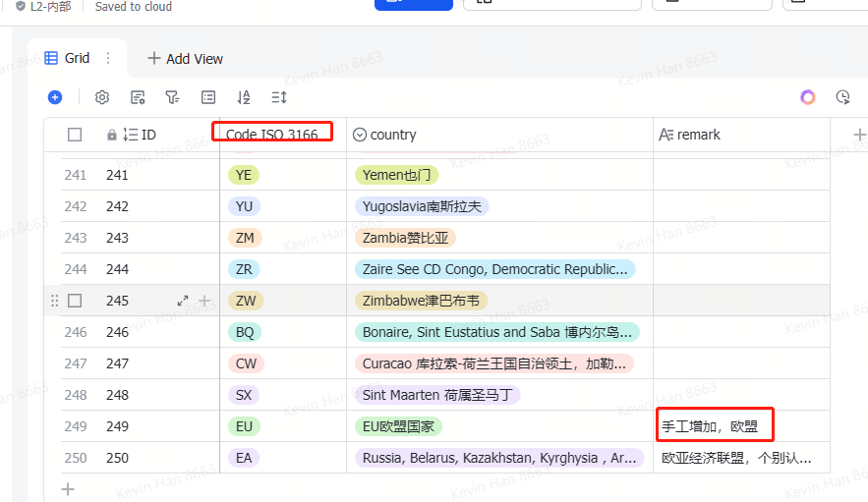Image resolution: width=868 pixels, height=502 pixels.
Task: Open the field settings gear icon
Action: (102, 97)
